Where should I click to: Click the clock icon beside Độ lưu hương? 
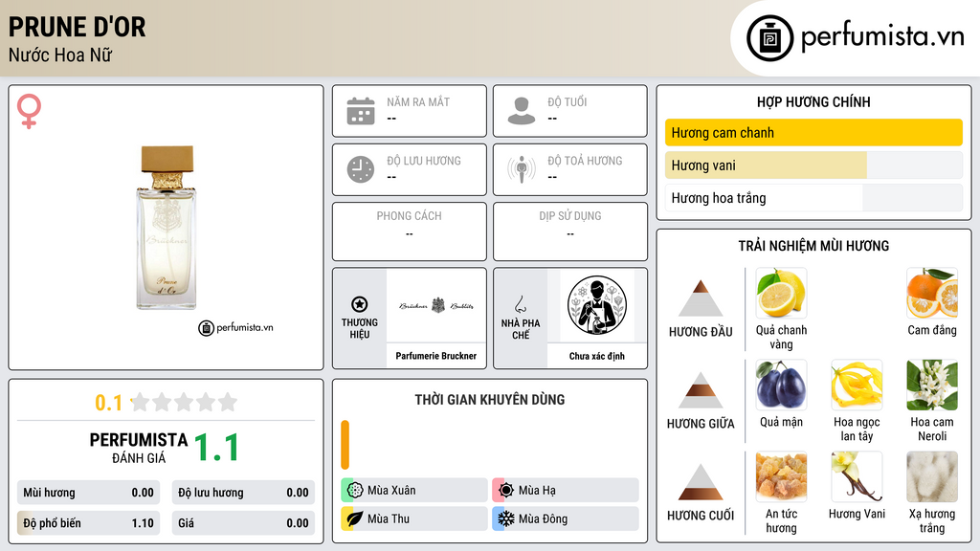click(361, 169)
